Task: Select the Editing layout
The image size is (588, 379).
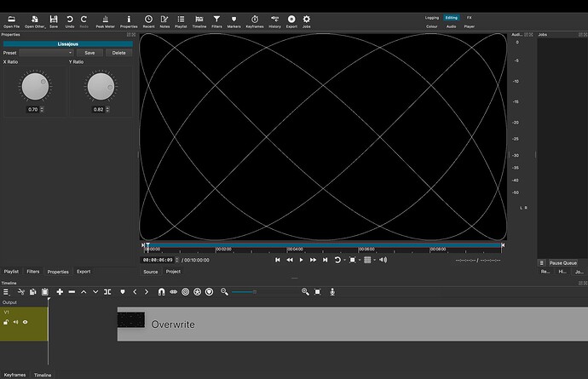Action: point(451,18)
